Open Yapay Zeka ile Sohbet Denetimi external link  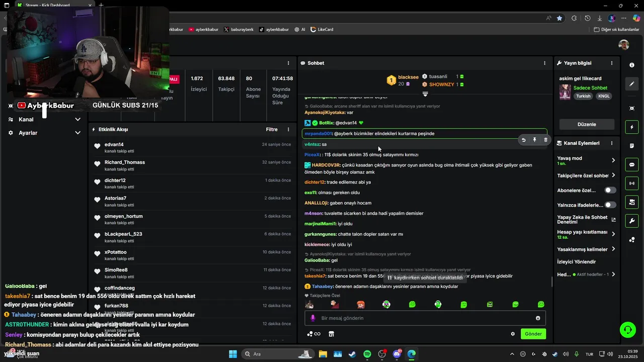[x=613, y=219]
